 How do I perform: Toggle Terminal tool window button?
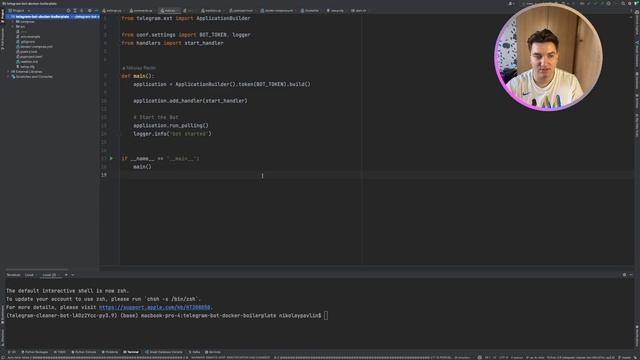coord(131,352)
